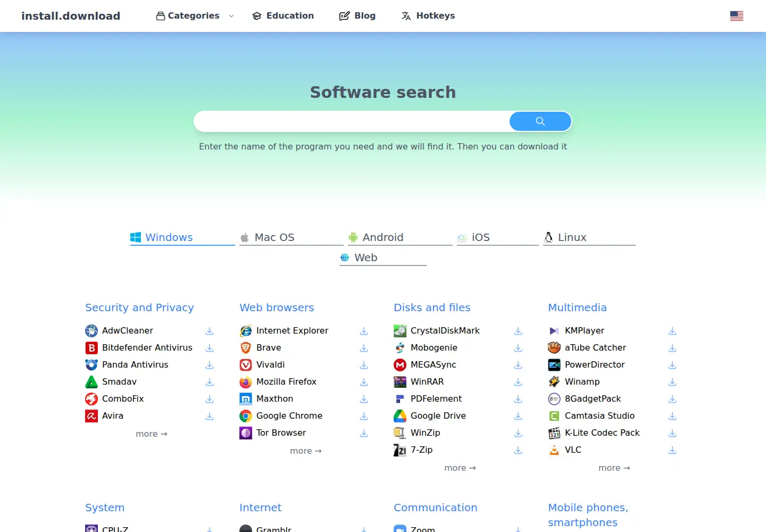The width and height of the screenshot is (766, 532).
Task: Open the Disks and files category
Action: [x=432, y=307]
